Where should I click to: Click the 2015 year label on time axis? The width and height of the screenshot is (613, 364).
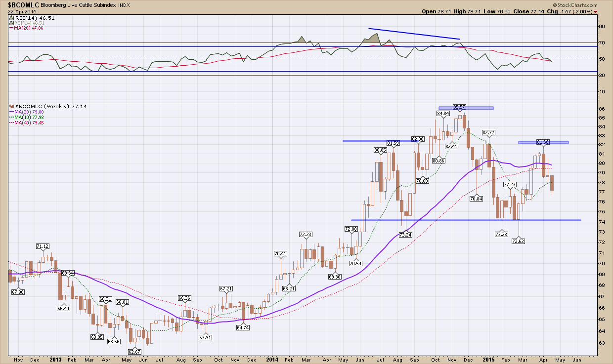pyautogui.click(x=489, y=360)
